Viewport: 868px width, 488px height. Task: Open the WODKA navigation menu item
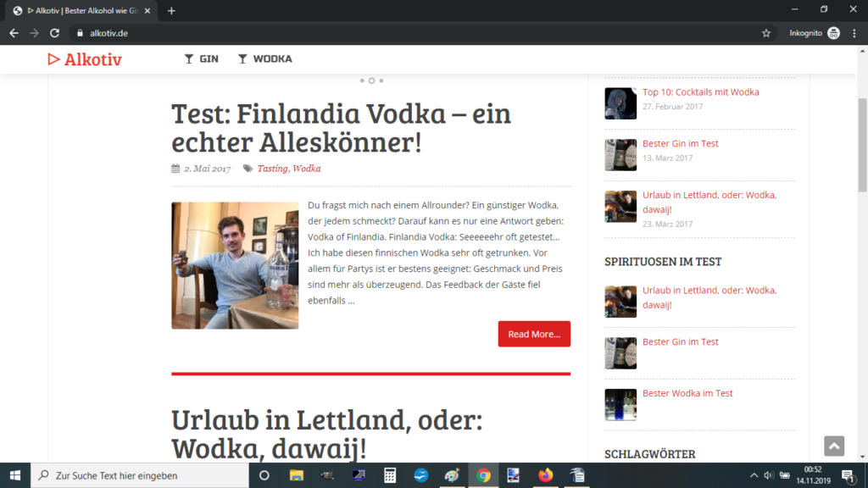(265, 58)
